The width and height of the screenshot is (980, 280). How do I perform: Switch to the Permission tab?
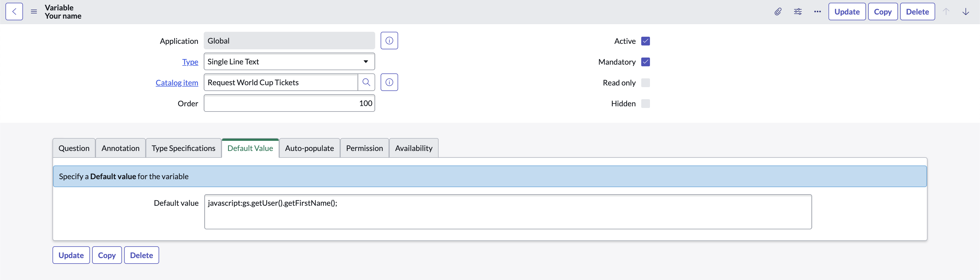pyautogui.click(x=364, y=148)
